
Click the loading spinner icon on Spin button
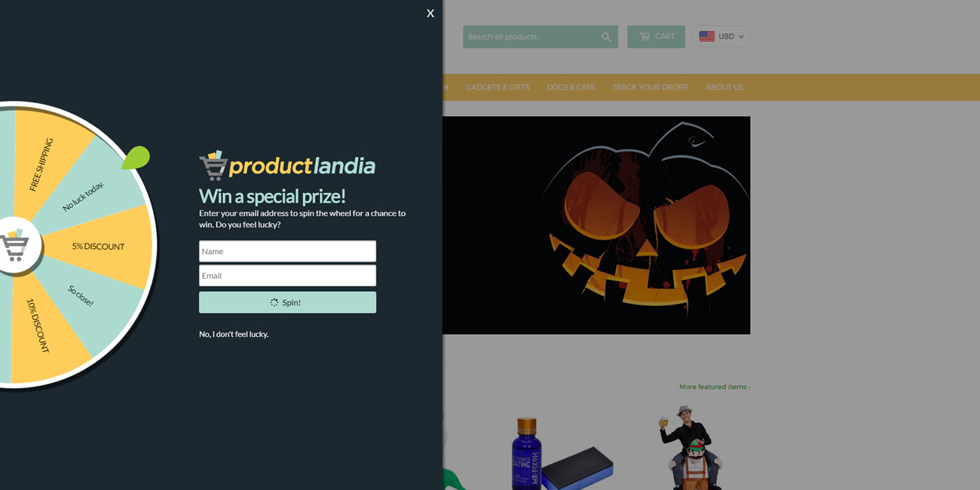[x=274, y=302]
